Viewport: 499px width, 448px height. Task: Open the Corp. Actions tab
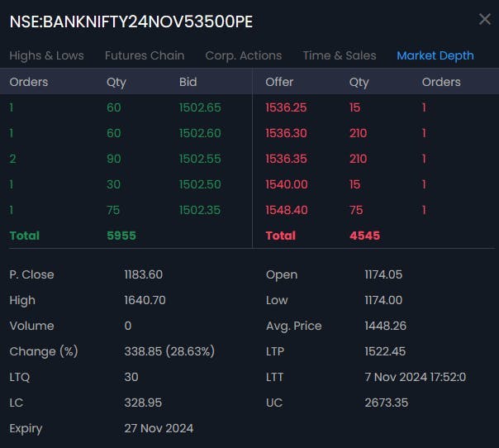[x=244, y=55]
